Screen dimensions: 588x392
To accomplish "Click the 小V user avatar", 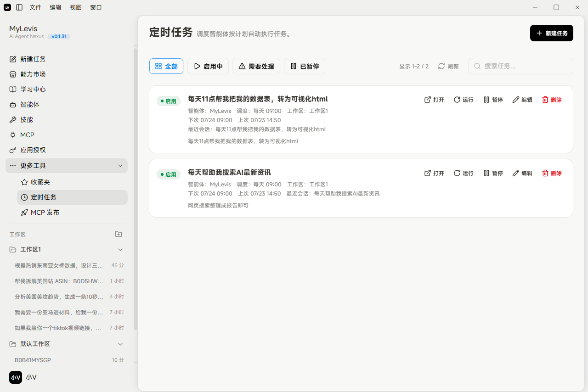I will tap(16, 377).
